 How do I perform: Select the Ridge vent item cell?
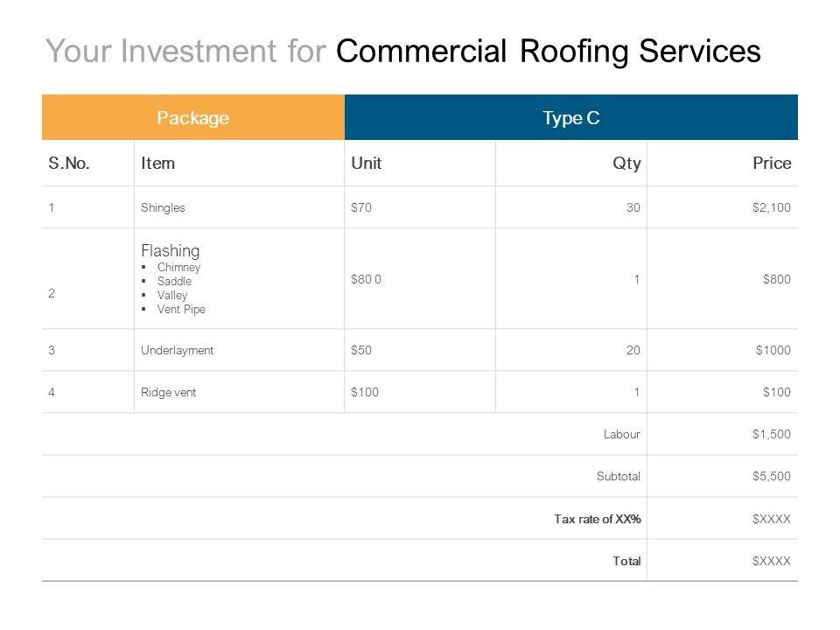[x=168, y=392]
